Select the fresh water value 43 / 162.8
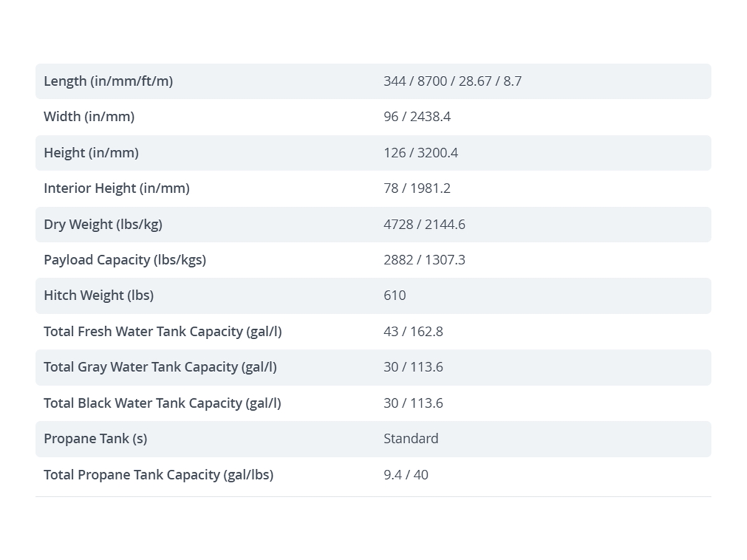Image resolution: width=747 pixels, height=560 pixels. tap(413, 331)
